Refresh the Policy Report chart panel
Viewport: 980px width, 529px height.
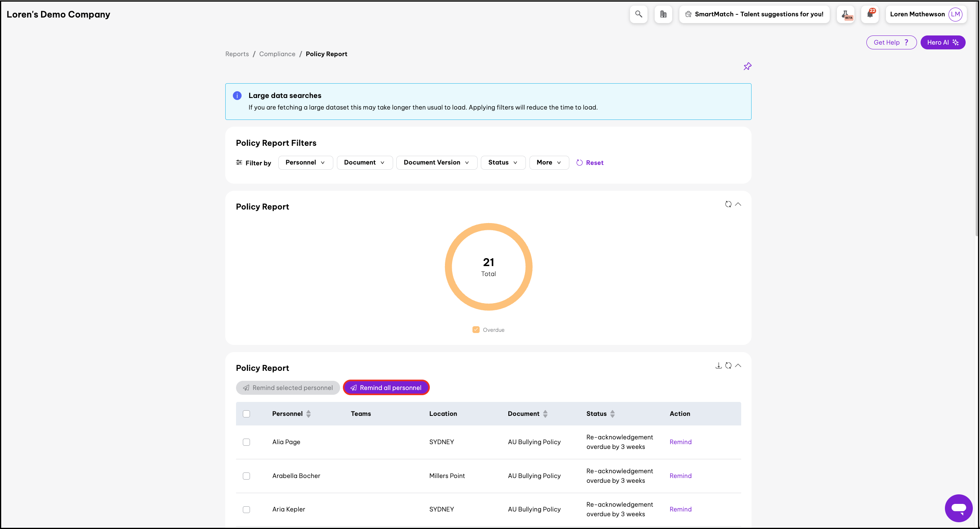pyautogui.click(x=728, y=204)
